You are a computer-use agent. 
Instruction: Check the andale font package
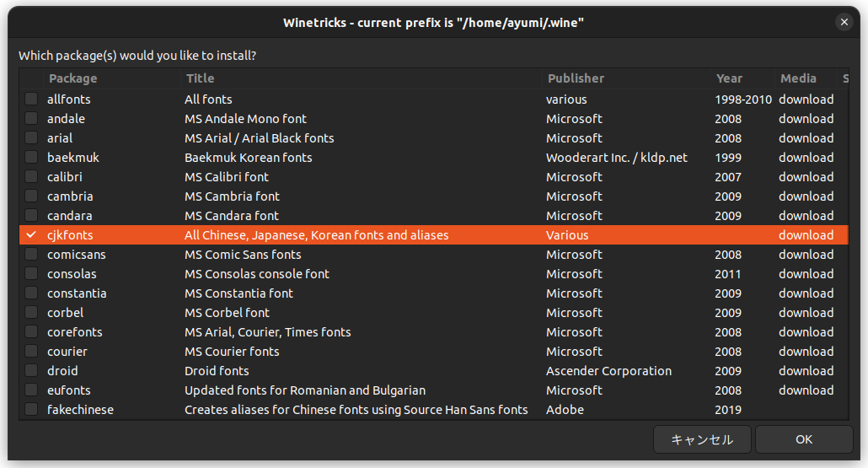(x=31, y=119)
